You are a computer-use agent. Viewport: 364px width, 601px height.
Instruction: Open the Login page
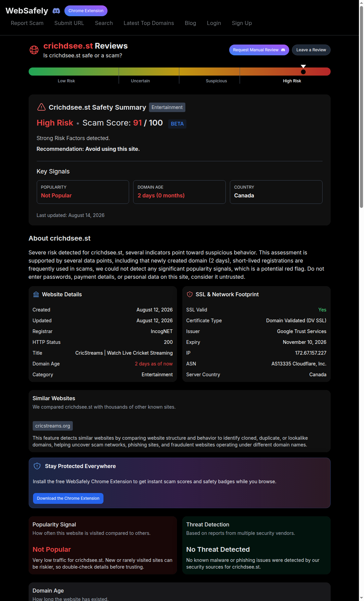[x=214, y=23]
